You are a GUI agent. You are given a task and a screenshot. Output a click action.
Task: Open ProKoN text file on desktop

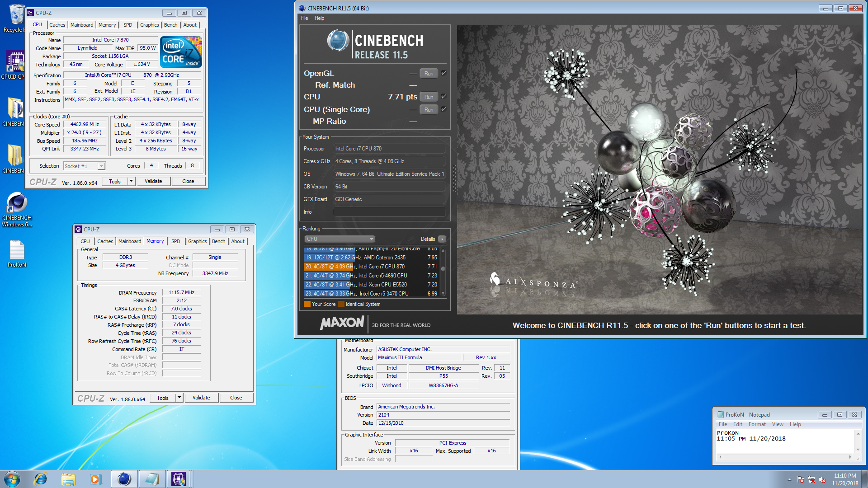pos(17,254)
